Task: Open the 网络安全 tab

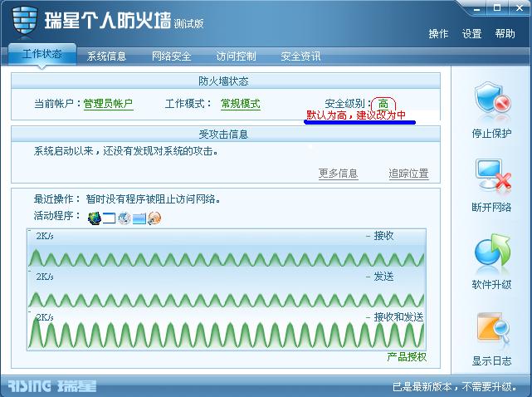Action: click(171, 56)
